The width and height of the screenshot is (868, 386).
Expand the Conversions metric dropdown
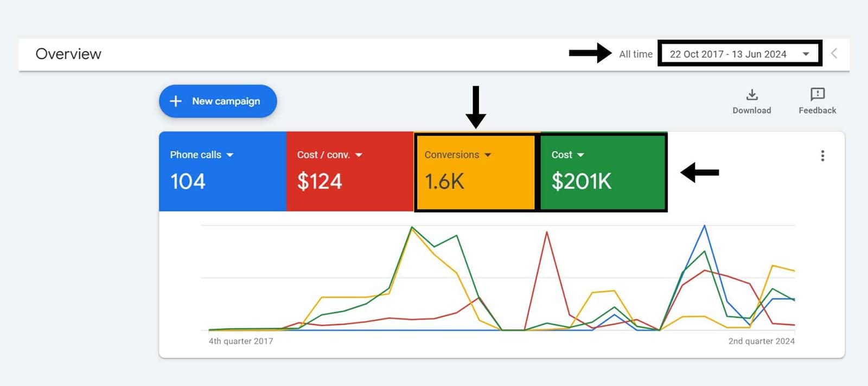click(488, 155)
